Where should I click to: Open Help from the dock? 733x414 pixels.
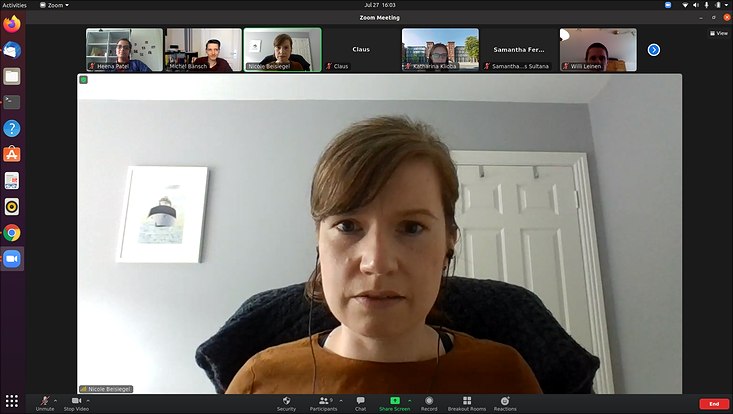pos(12,128)
